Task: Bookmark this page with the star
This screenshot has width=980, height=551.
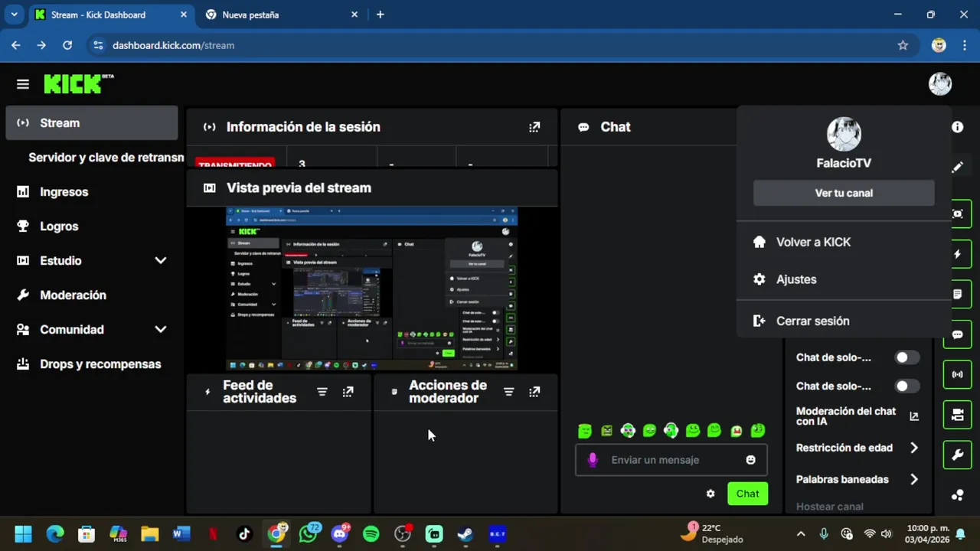Action: click(903, 45)
